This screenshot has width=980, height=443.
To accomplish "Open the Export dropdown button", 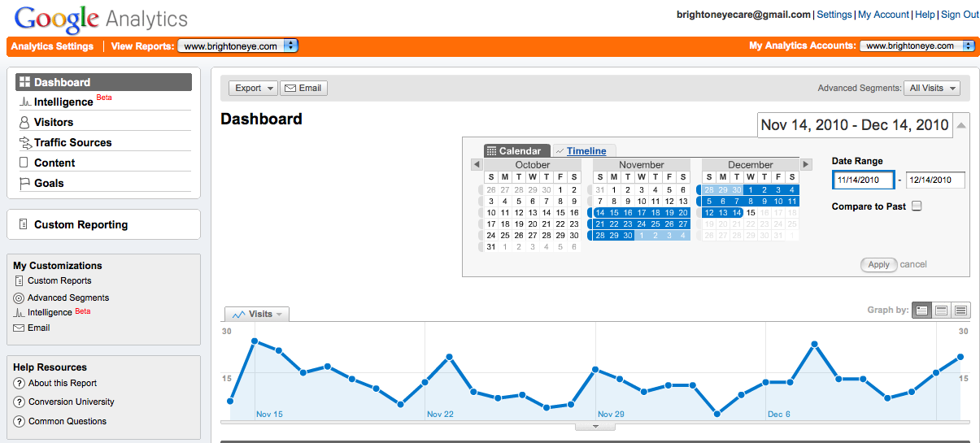I will pos(253,88).
